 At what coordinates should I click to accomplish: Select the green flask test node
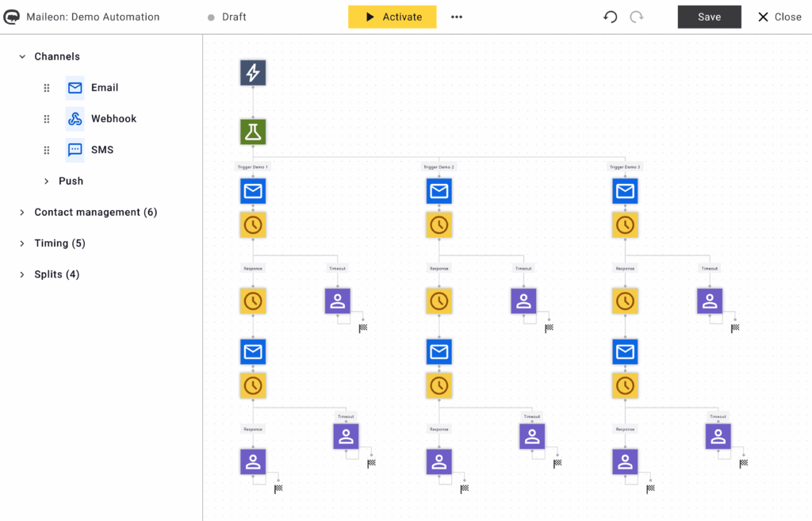(x=253, y=132)
